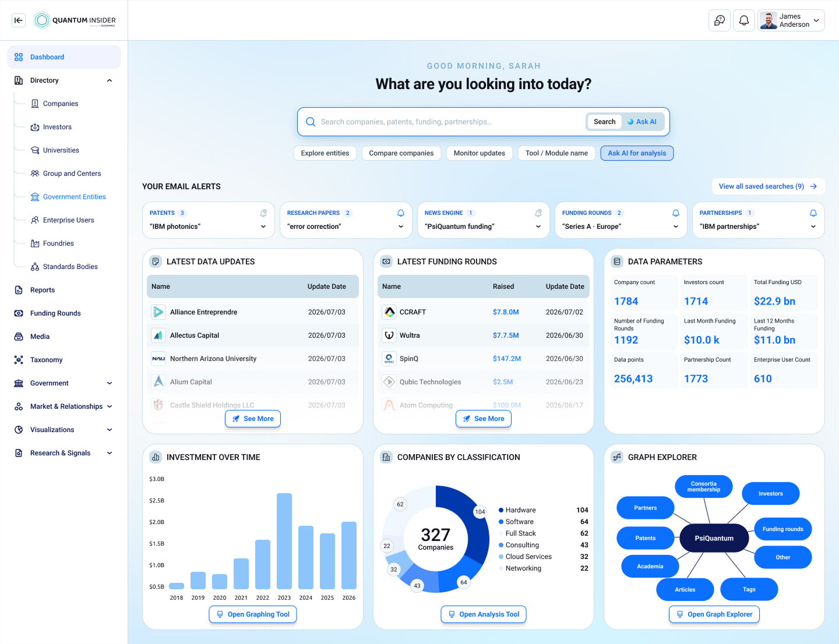Expand Market & Relationships section
The width and height of the screenshot is (839, 644).
tap(110, 406)
